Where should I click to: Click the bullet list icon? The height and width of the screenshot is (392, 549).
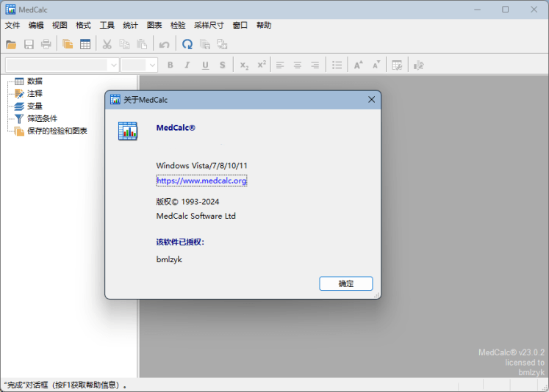tap(337, 65)
